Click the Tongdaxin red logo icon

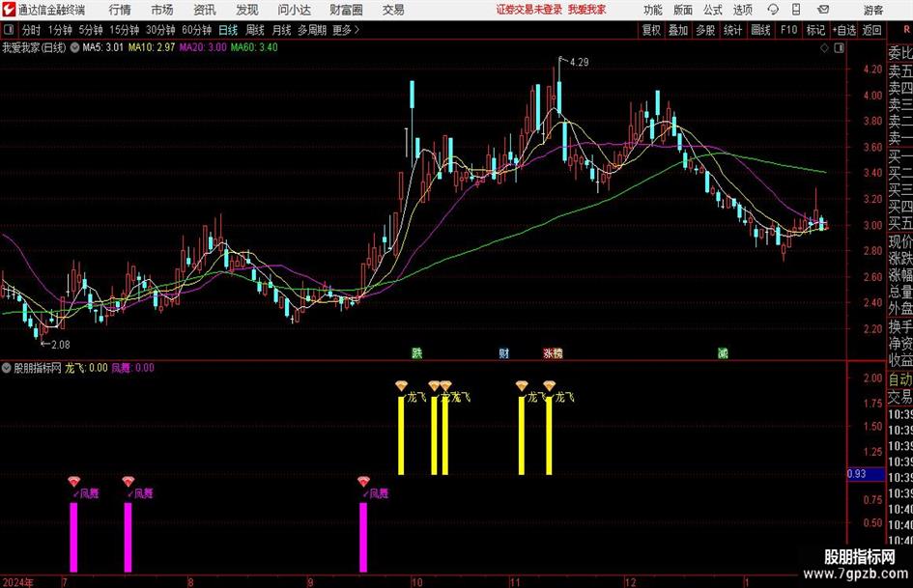[x=9, y=10]
